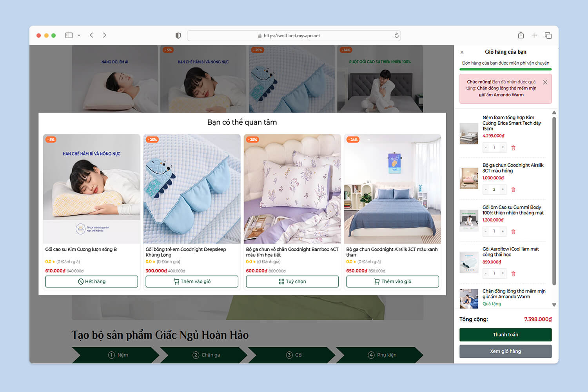Focus the wolf-bed.mysapo.net address bar
The width and height of the screenshot is (588, 392).
(x=294, y=36)
